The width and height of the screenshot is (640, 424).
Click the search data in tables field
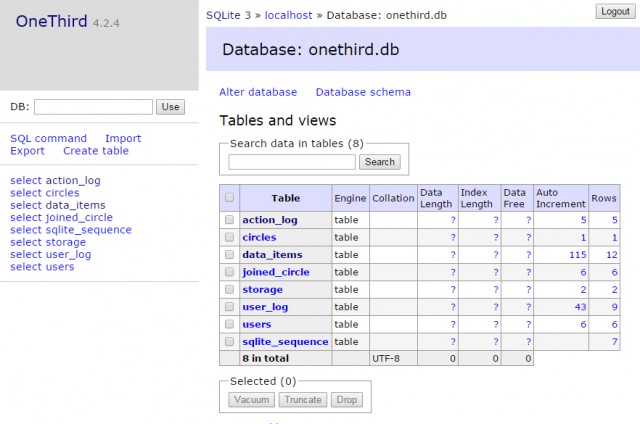(x=292, y=162)
